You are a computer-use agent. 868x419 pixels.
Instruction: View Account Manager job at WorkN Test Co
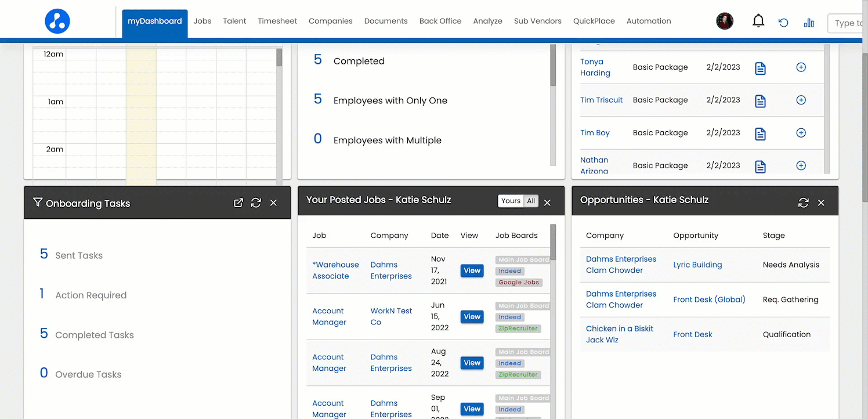pyautogui.click(x=472, y=317)
